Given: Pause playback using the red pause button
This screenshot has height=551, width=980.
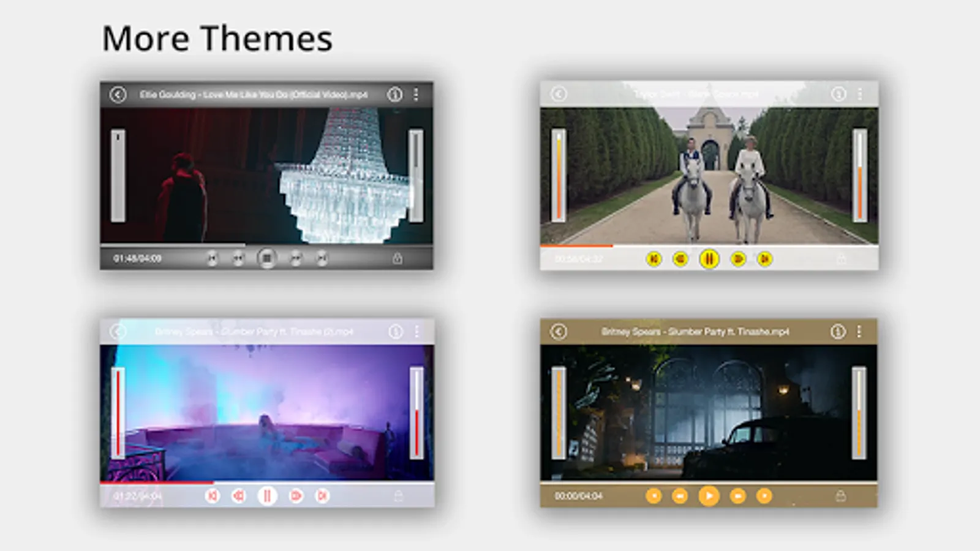Looking at the screenshot, I should point(267,495).
